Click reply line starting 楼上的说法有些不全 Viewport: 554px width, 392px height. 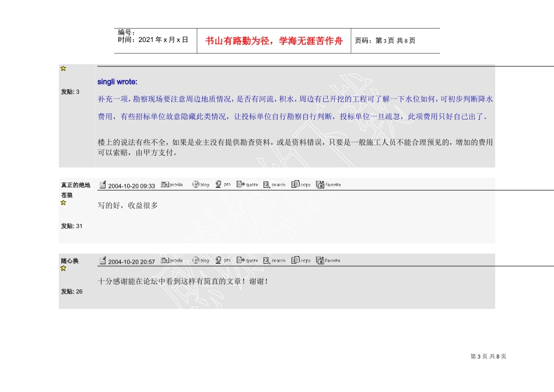click(295, 142)
